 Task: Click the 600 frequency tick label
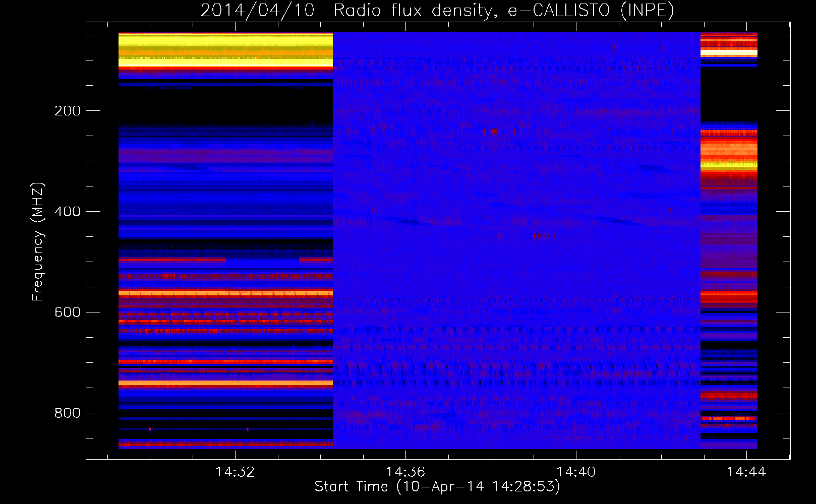[x=68, y=312]
